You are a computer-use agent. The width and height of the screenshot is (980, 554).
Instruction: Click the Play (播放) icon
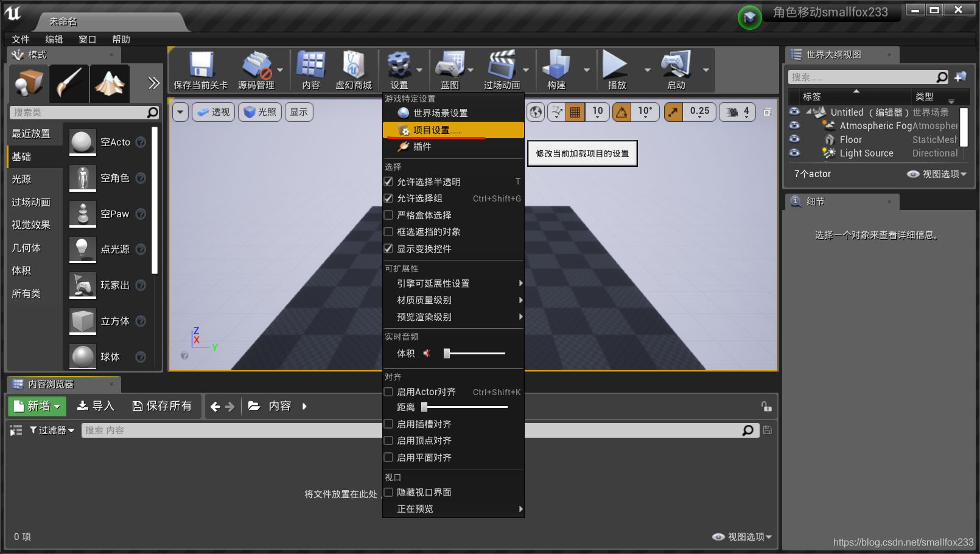pyautogui.click(x=615, y=65)
